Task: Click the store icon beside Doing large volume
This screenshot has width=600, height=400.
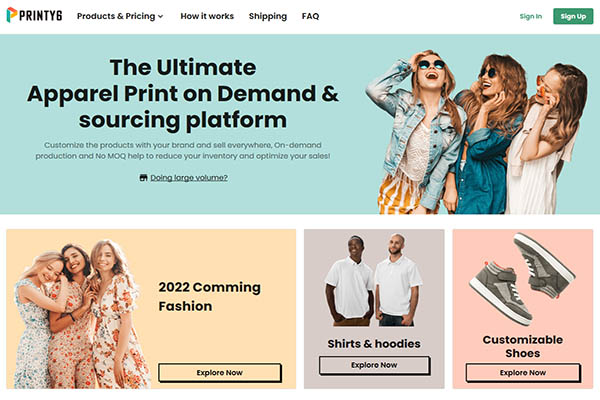Action: click(143, 178)
